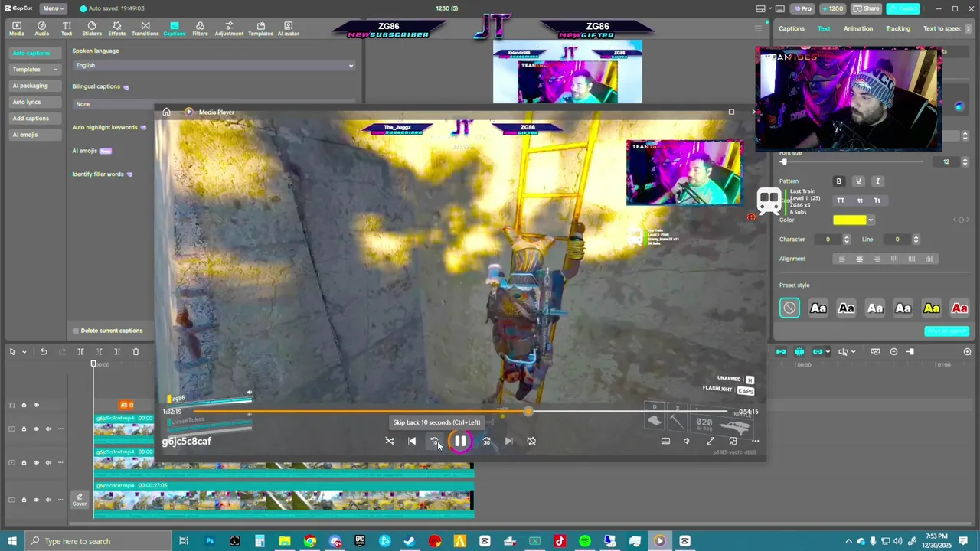Open mini player view in Media Player
This screenshot has height=551, width=980.
[733, 441]
